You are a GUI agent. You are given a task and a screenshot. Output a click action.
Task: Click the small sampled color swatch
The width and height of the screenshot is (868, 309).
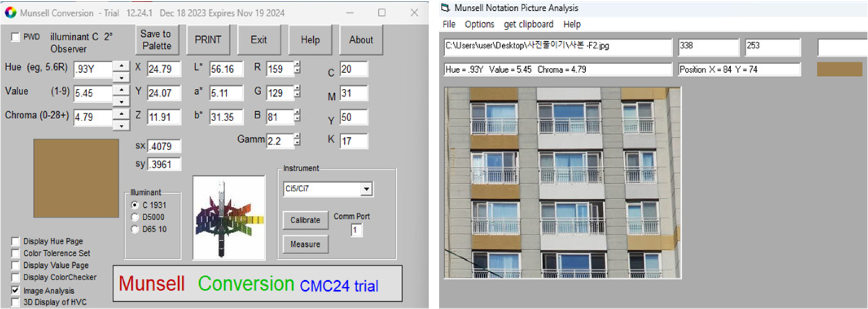pyautogui.click(x=839, y=69)
